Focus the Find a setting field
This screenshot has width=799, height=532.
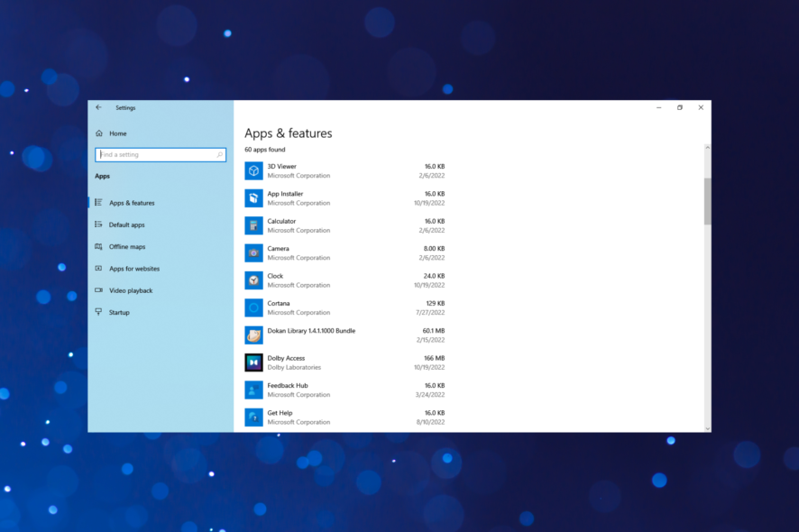(161, 154)
